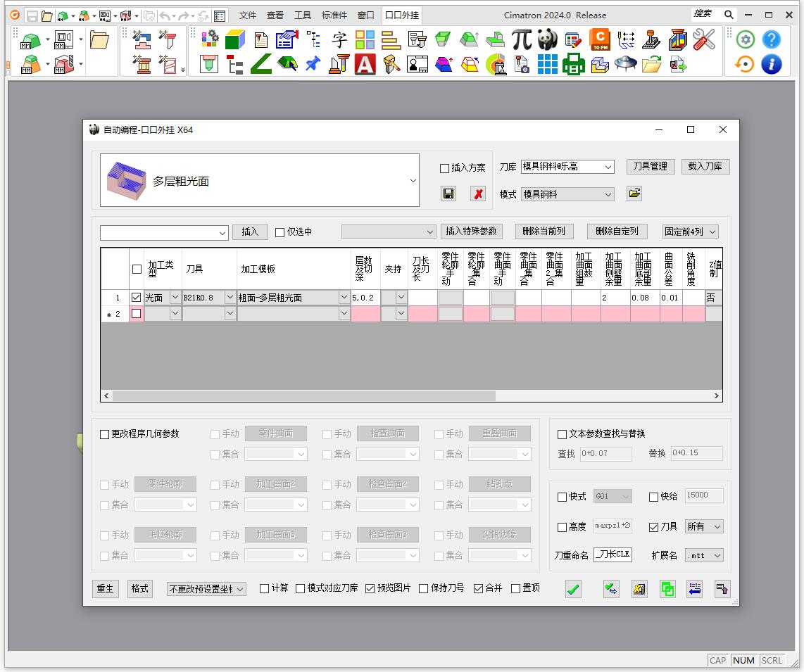Toggle the 预览图片 checkbox
804x672 pixels.
(x=370, y=588)
